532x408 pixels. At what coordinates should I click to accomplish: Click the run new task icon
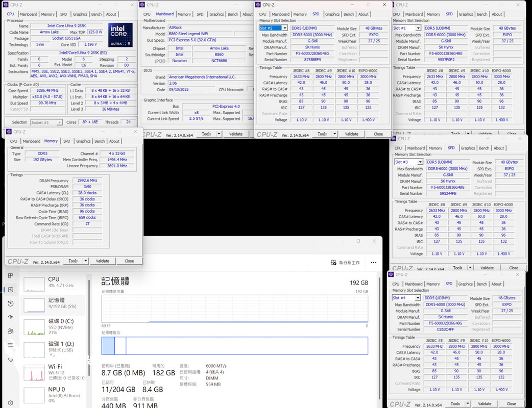pos(333,263)
